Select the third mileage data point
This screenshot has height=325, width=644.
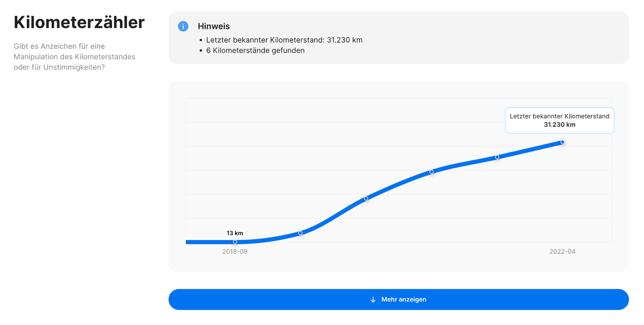[366, 198]
